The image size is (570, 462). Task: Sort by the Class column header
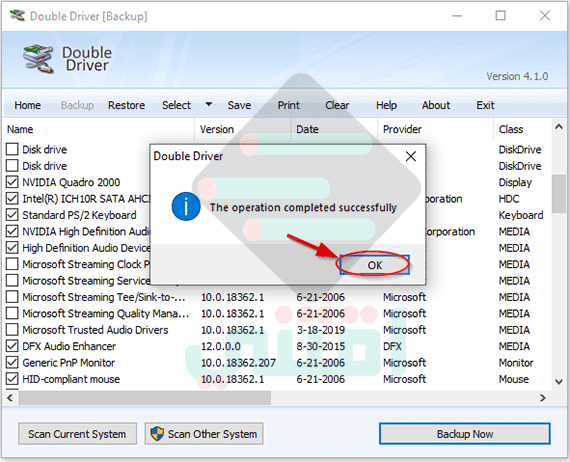pyautogui.click(x=522, y=129)
